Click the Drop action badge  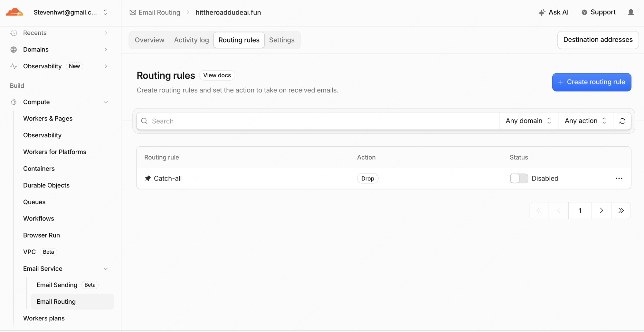[368, 178]
